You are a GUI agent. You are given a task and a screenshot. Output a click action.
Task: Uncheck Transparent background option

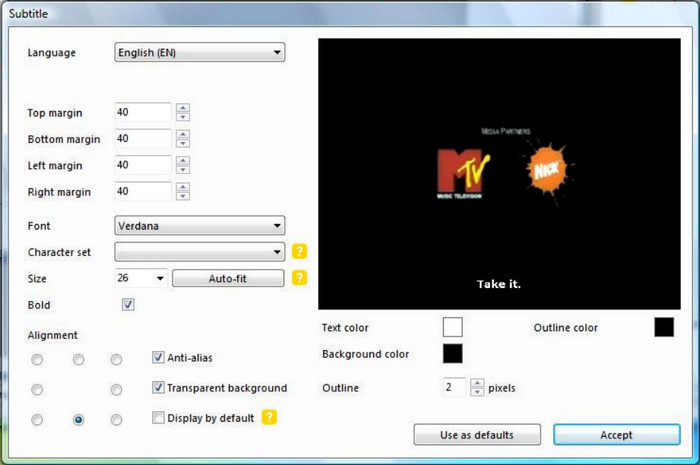point(158,388)
